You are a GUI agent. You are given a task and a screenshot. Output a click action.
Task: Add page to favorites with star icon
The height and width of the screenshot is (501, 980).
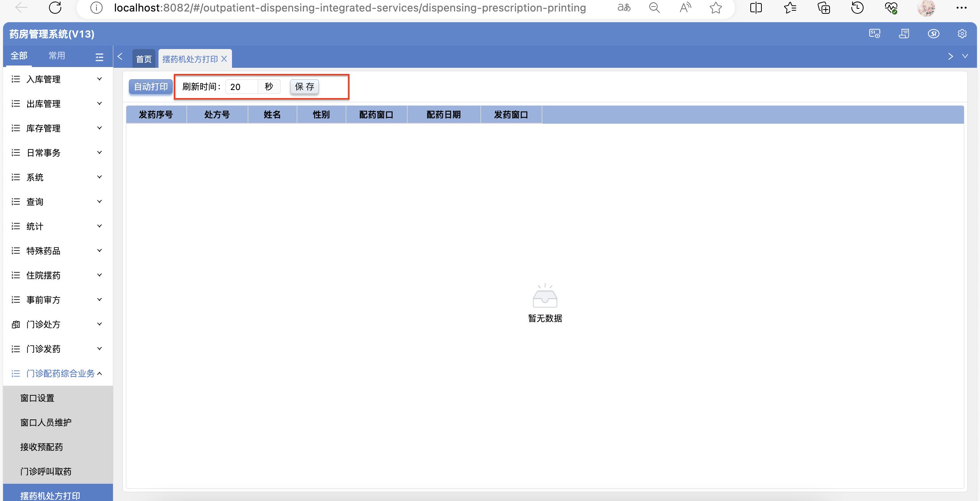(x=715, y=8)
